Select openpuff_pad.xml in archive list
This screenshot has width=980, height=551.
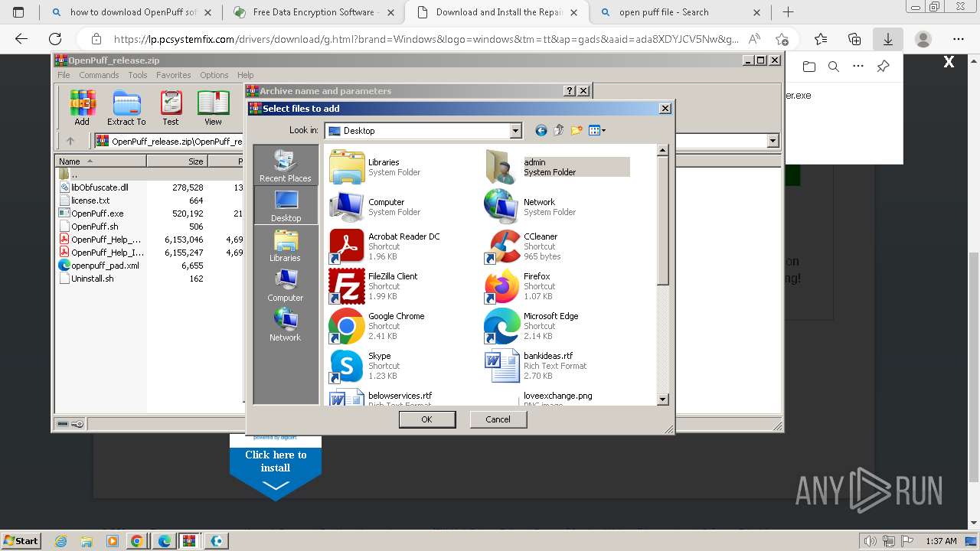[105, 266]
